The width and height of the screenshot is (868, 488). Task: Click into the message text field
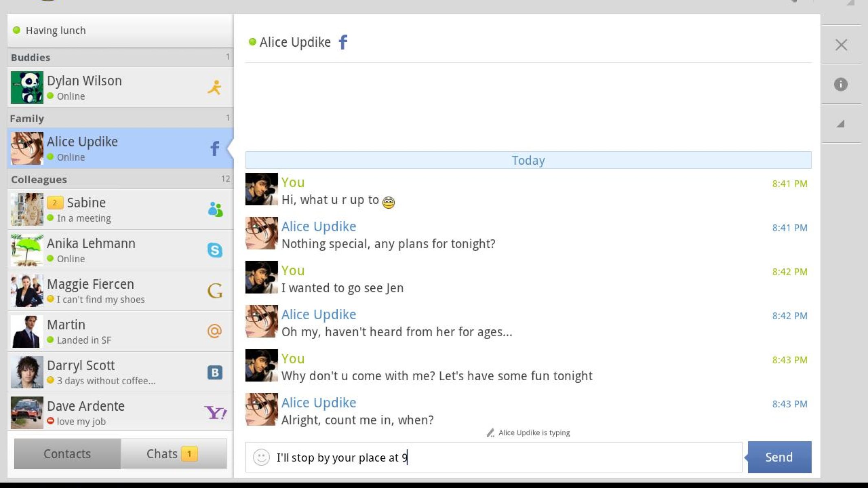click(x=505, y=457)
